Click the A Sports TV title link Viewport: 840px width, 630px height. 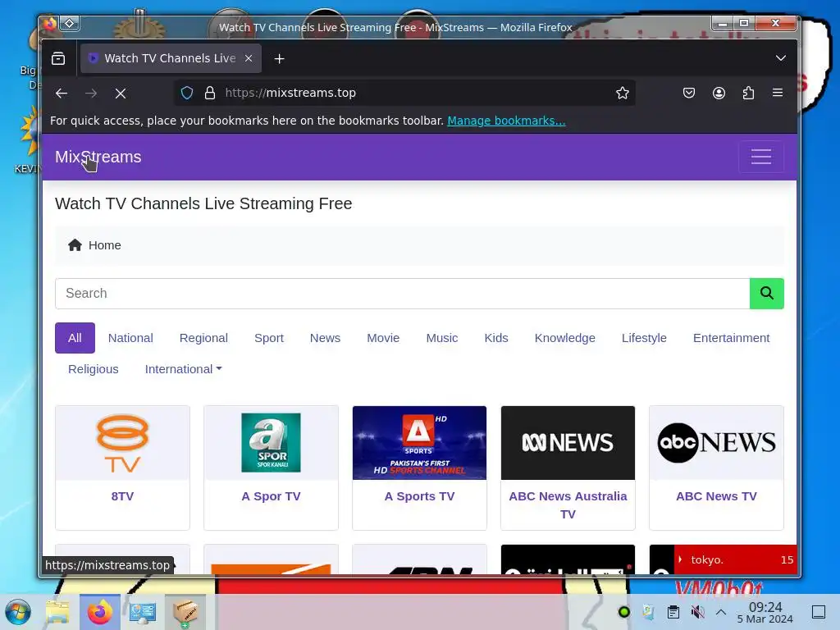pos(419,496)
